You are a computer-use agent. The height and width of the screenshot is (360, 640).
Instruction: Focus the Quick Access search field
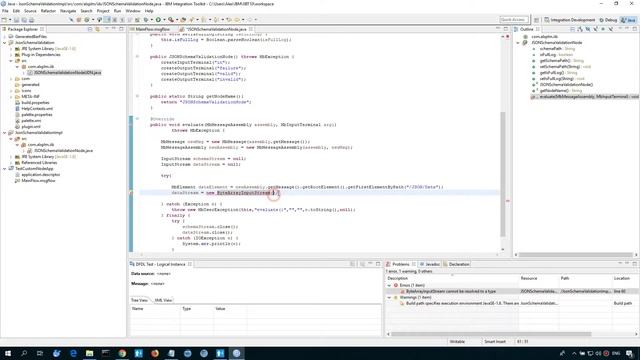point(513,20)
